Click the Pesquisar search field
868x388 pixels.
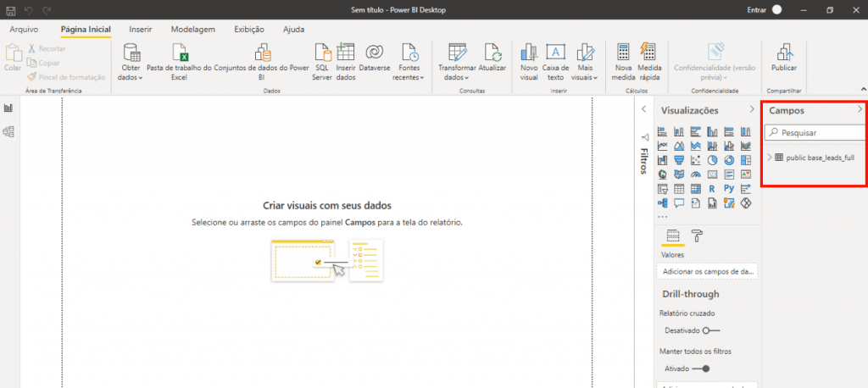[x=818, y=133]
